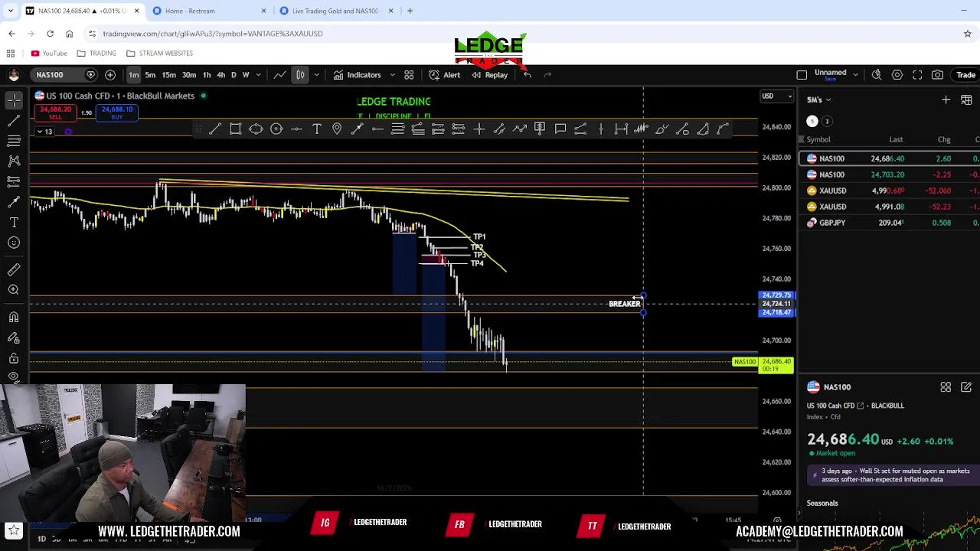This screenshot has height=551, width=980.
Task: Switch to 5m timeframe
Action: point(150,75)
